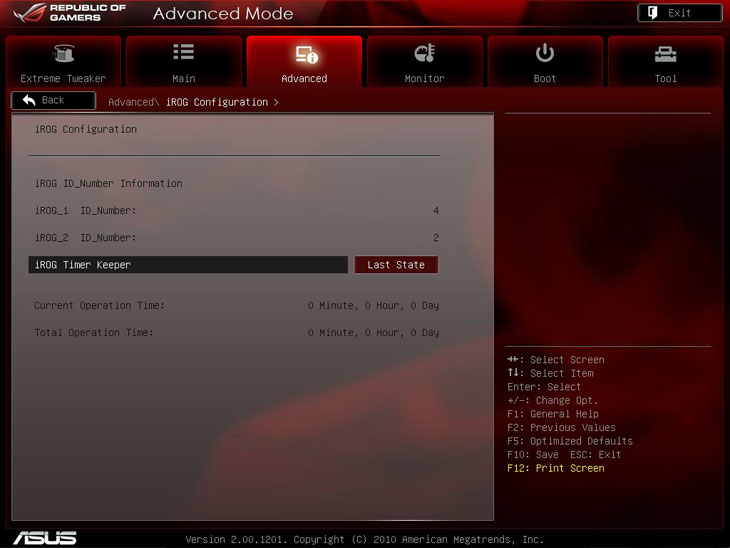
Task: Select the iROG_2 ID_Number entry
Action: point(85,238)
